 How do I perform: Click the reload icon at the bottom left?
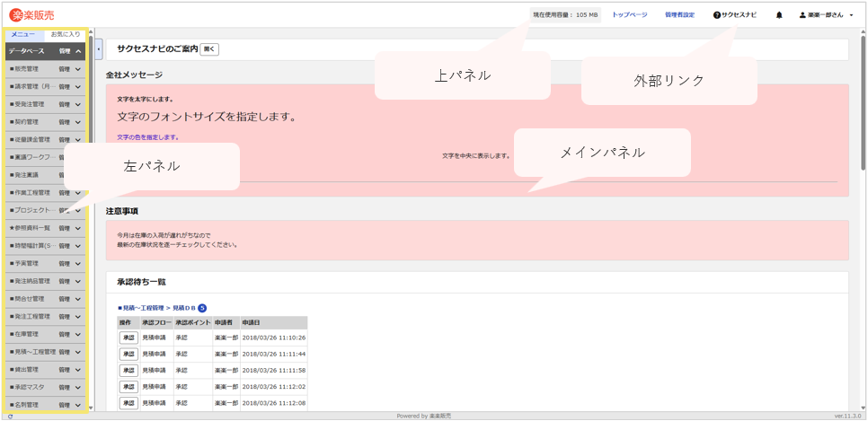coord(11,416)
